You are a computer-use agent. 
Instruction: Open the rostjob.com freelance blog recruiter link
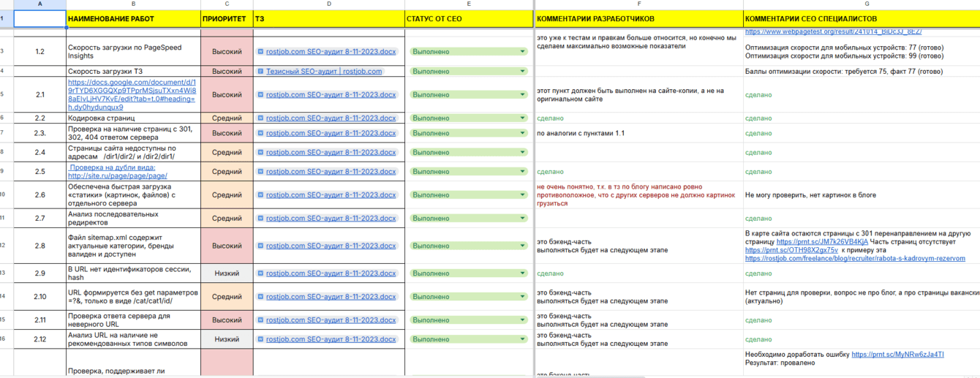(x=855, y=259)
